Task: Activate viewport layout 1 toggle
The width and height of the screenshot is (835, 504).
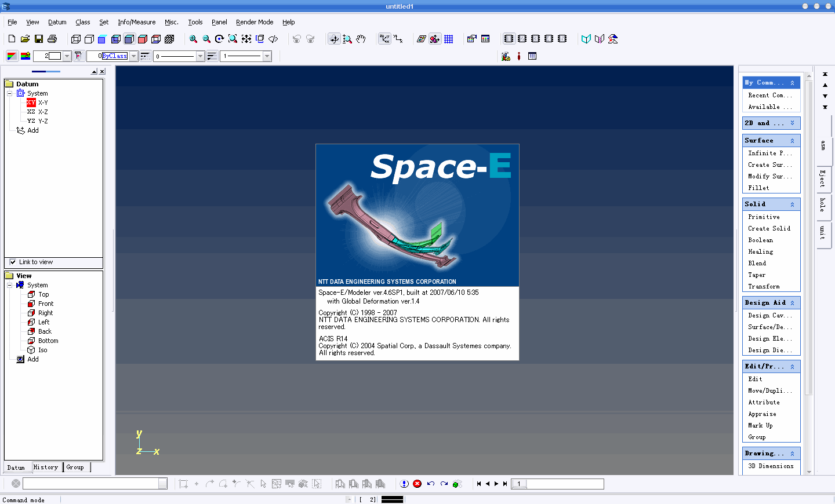Action: click(509, 39)
